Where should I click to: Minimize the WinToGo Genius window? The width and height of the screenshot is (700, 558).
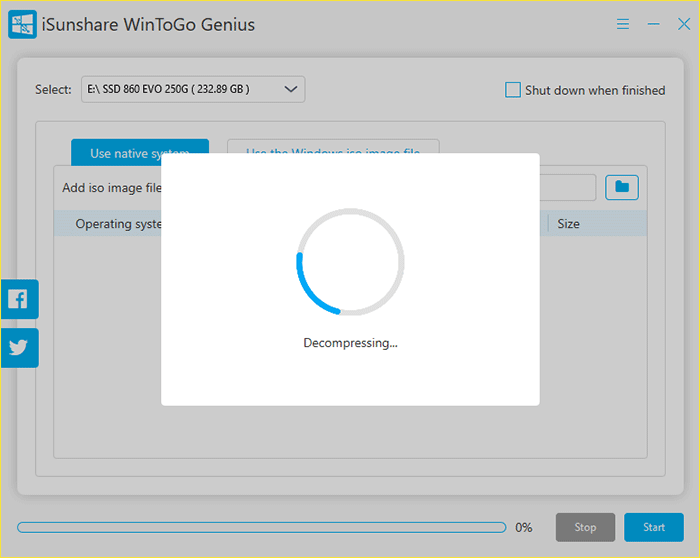(x=654, y=24)
